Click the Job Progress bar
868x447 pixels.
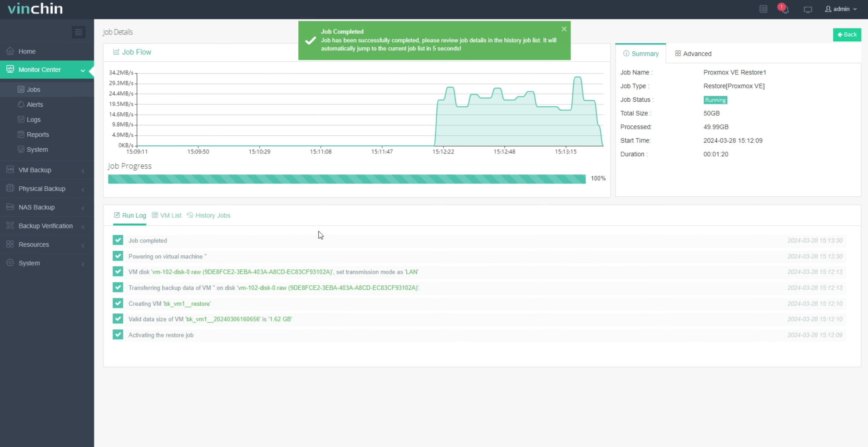(347, 179)
